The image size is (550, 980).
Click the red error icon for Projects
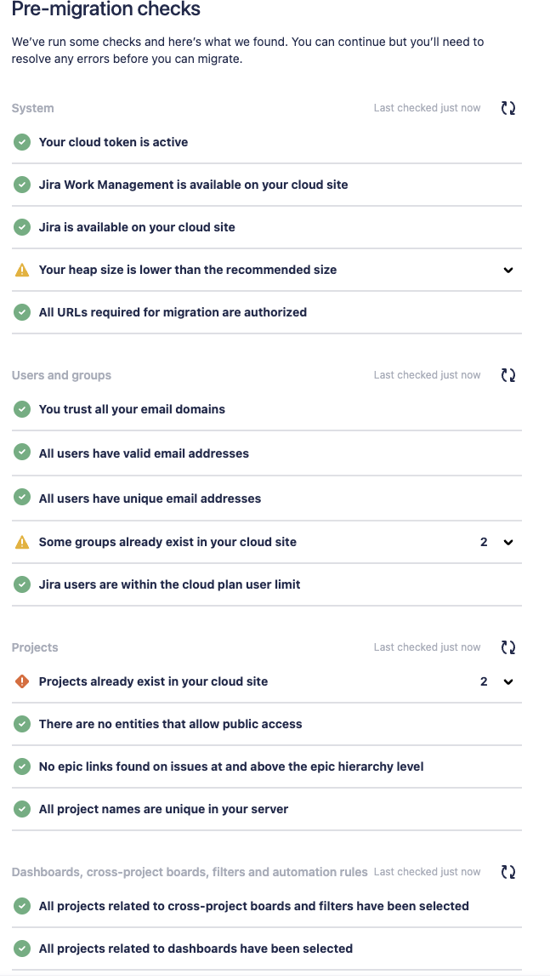click(22, 681)
